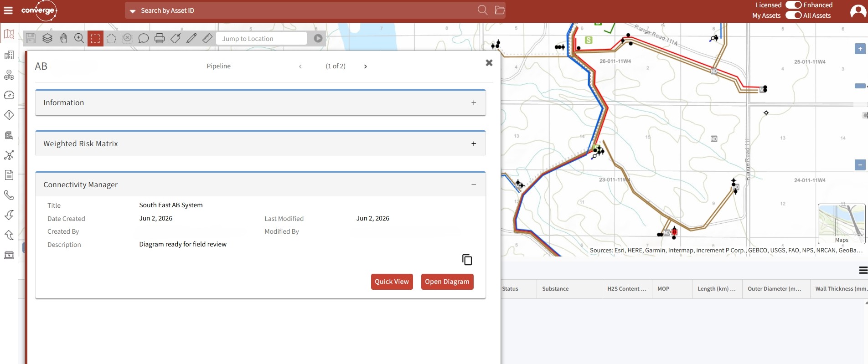Screen dimensions: 868x364
Task: Select the pan hand tool
Action: 63,38
